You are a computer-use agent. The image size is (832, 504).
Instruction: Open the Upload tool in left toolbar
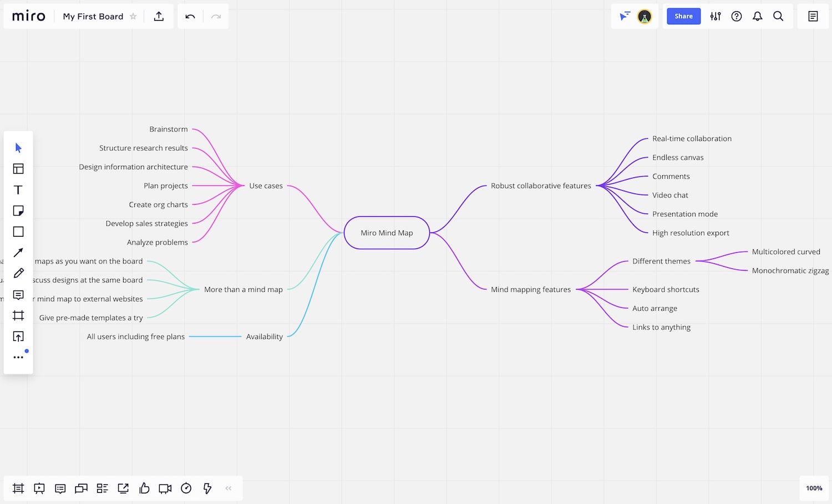click(x=18, y=337)
